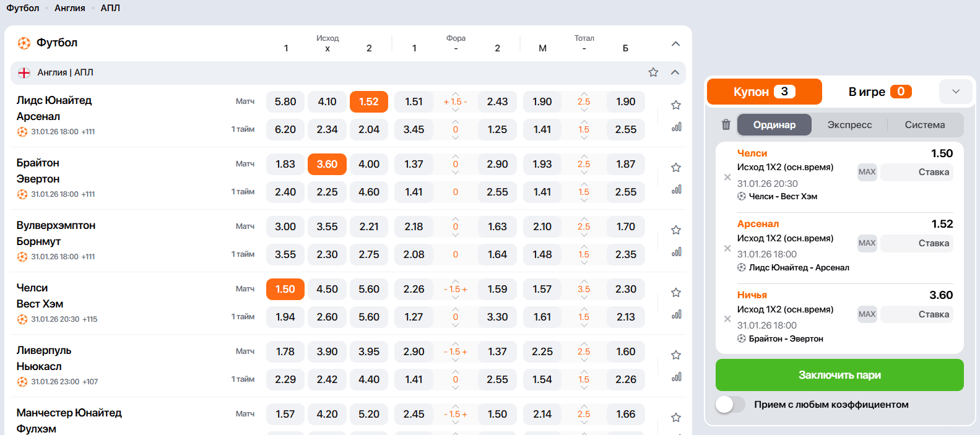Favorite the Англия | АПЛ league with star
980x435 pixels.
click(x=653, y=72)
